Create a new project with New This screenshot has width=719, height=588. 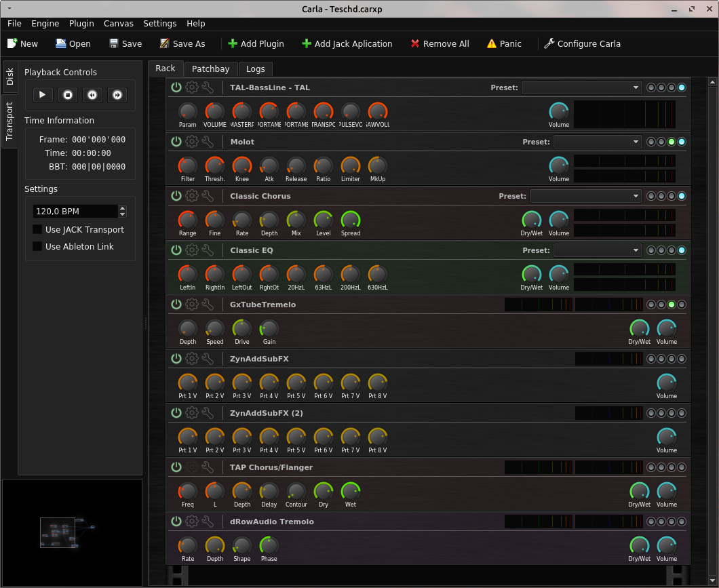22,43
